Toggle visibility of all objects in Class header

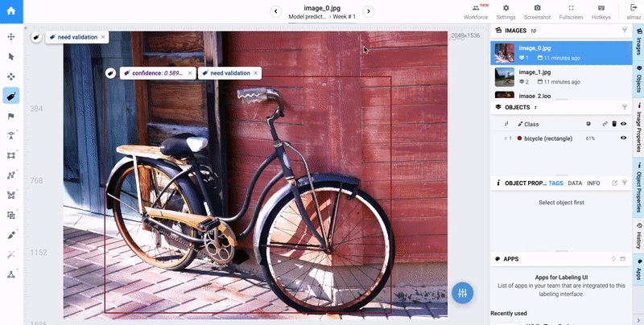[x=623, y=124]
